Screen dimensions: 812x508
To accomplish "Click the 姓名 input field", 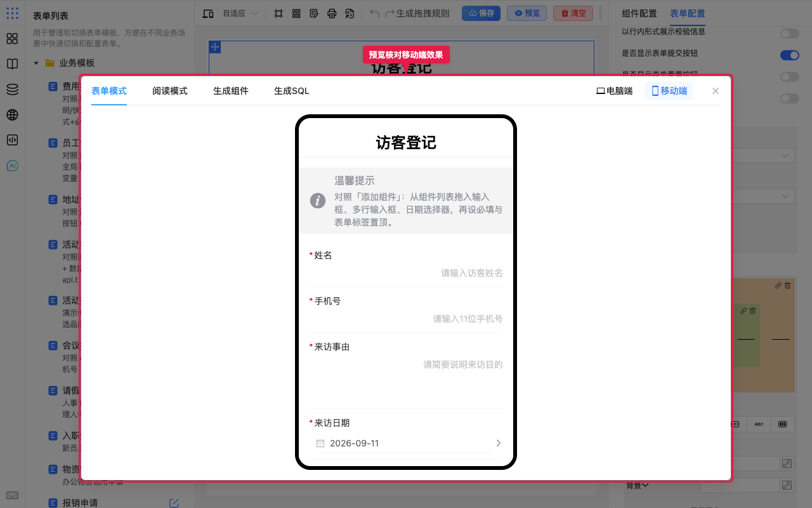I will (406, 273).
